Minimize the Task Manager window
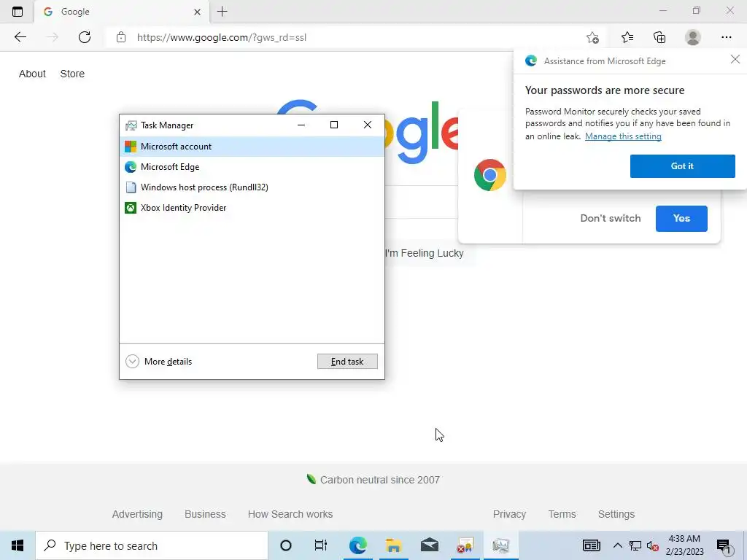 point(301,125)
